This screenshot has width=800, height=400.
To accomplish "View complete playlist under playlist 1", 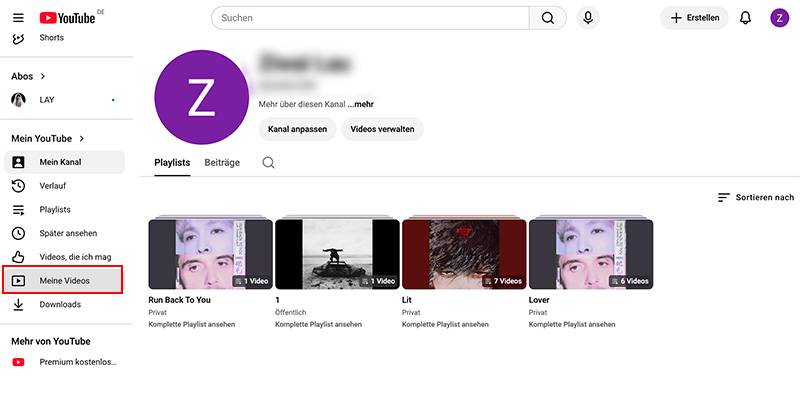I will (x=319, y=324).
